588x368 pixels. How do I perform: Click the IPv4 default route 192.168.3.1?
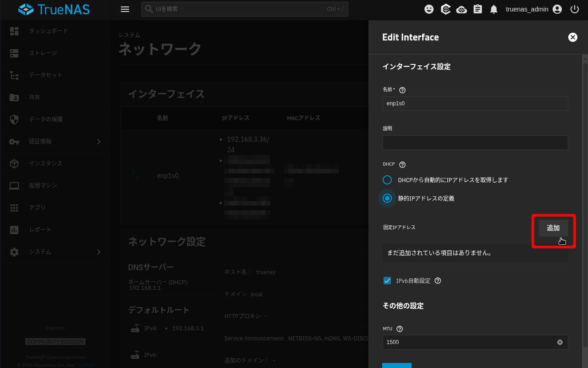pyautogui.click(x=188, y=328)
